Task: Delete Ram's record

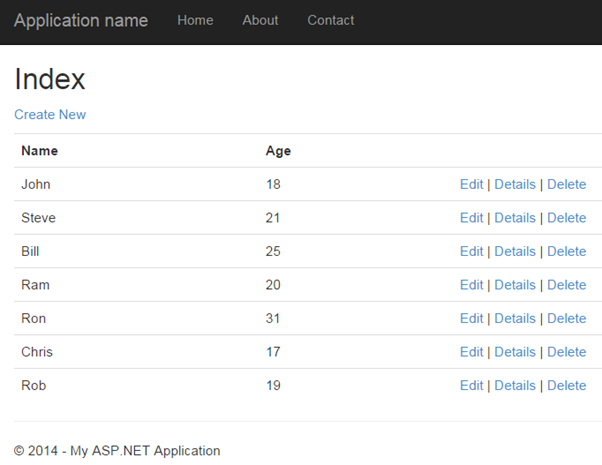Action: [566, 285]
